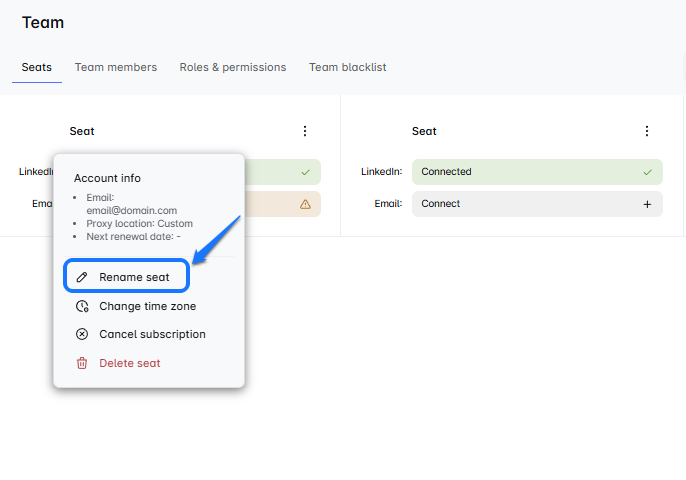Click the first seat's name title
The height and width of the screenshot is (480, 686).
(x=82, y=131)
